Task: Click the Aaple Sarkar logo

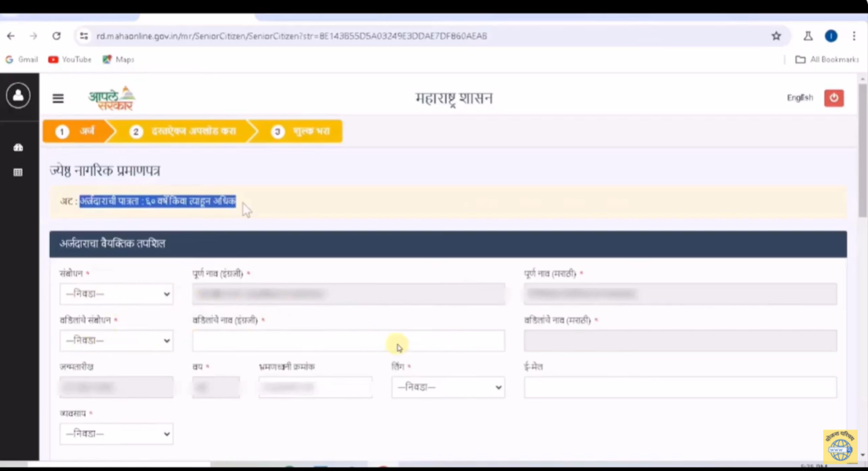Action: click(111, 98)
